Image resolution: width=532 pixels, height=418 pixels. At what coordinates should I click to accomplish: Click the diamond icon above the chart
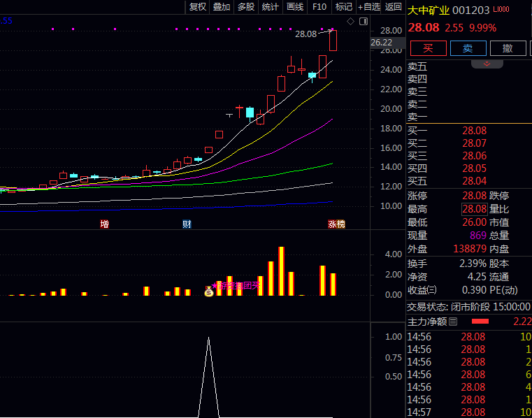[x=351, y=22]
